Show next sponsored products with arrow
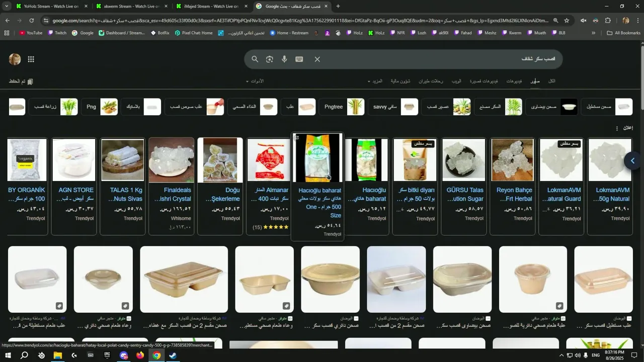Image resolution: width=644 pixels, height=362 pixels. click(x=632, y=161)
